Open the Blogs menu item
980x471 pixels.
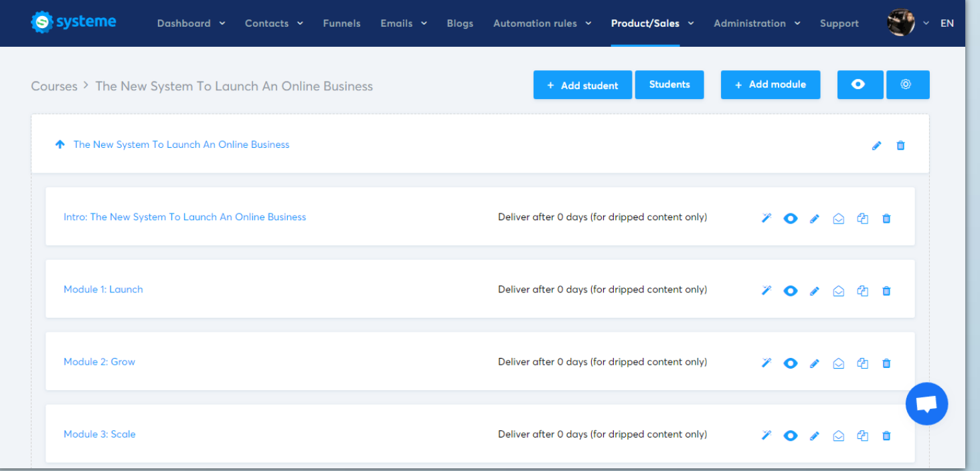pos(460,23)
